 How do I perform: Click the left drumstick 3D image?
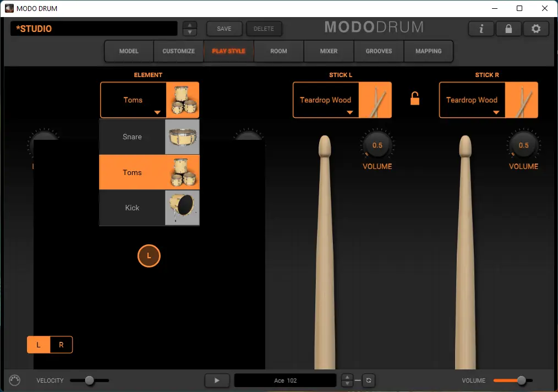click(325, 252)
